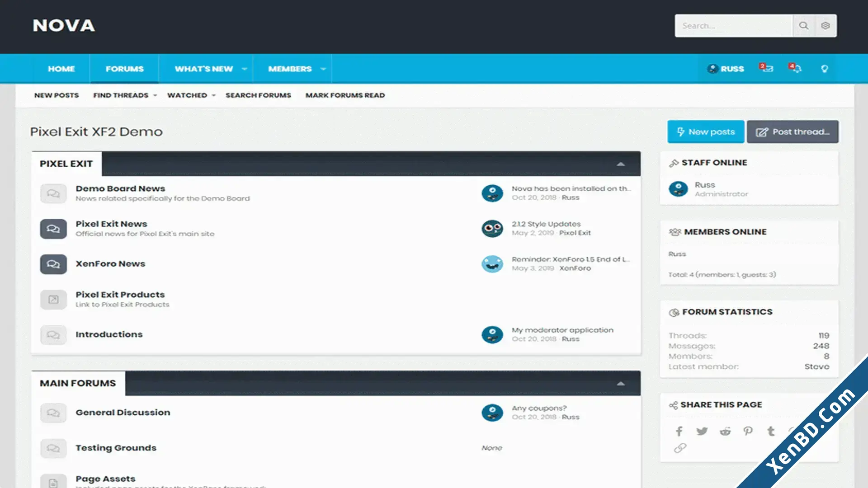Open Testing Grounds forum

point(116,448)
